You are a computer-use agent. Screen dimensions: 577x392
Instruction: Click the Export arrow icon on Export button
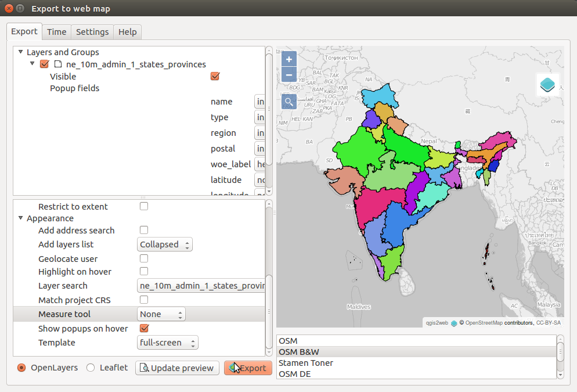click(x=232, y=368)
